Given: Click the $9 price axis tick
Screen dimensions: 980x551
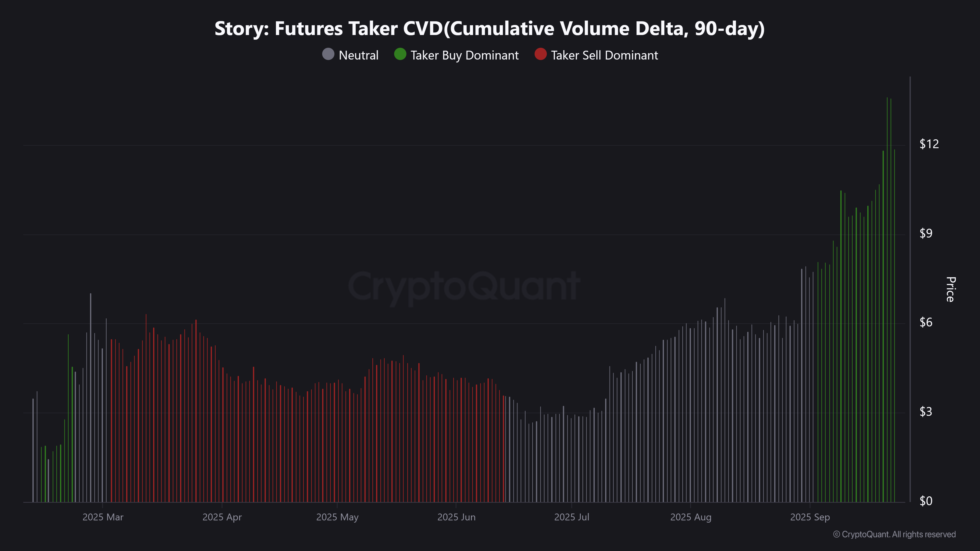Looking at the screenshot, I should coord(926,233).
